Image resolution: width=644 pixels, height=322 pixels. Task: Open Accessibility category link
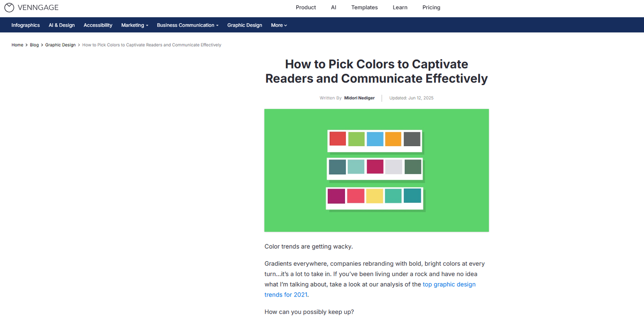point(98,25)
